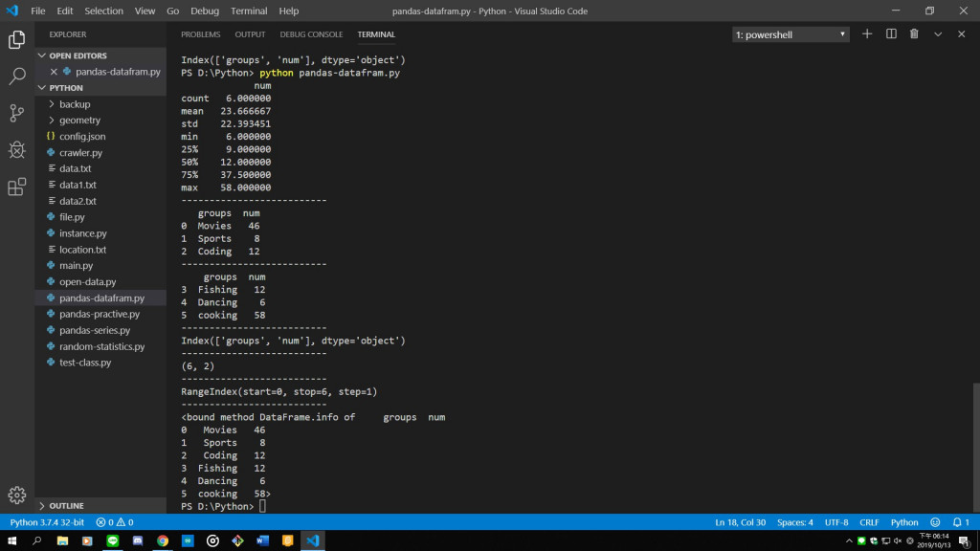The width and height of the screenshot is (980, 551).
Task: Expand the backup folder
Action: (x=100, y=104)
